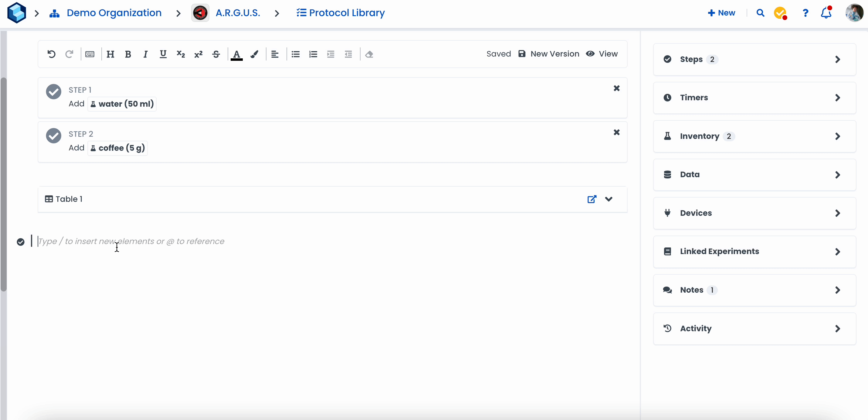Screen dimensions: 868x420
Task: Toggle Step 1 completion checkmark
Action: (x=54, y=91)
